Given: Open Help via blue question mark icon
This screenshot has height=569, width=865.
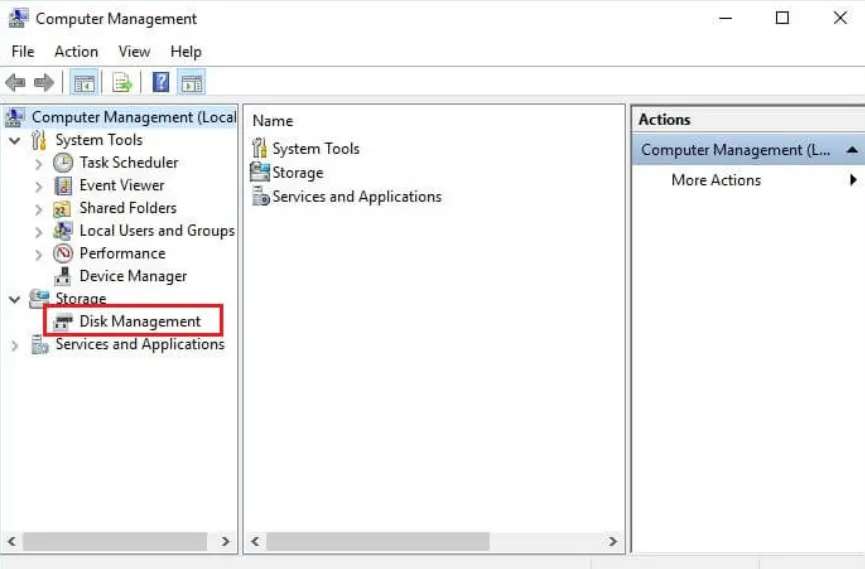Looking at the screenshot, I should click(161, 83).
